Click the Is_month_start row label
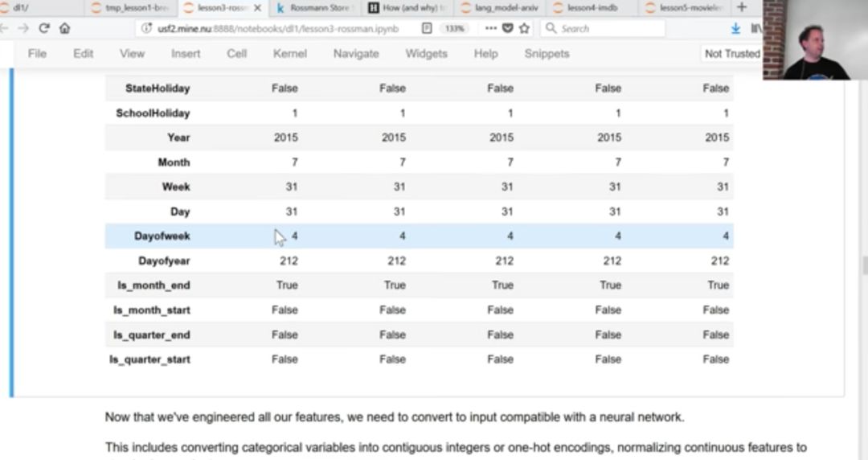This screenshot has width=868, height=460. [x=152, y=310]
